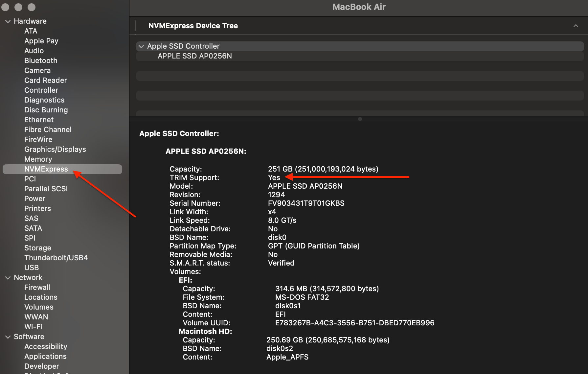
Task: Click the pane splitter handle dot
Action: [360, 119]
